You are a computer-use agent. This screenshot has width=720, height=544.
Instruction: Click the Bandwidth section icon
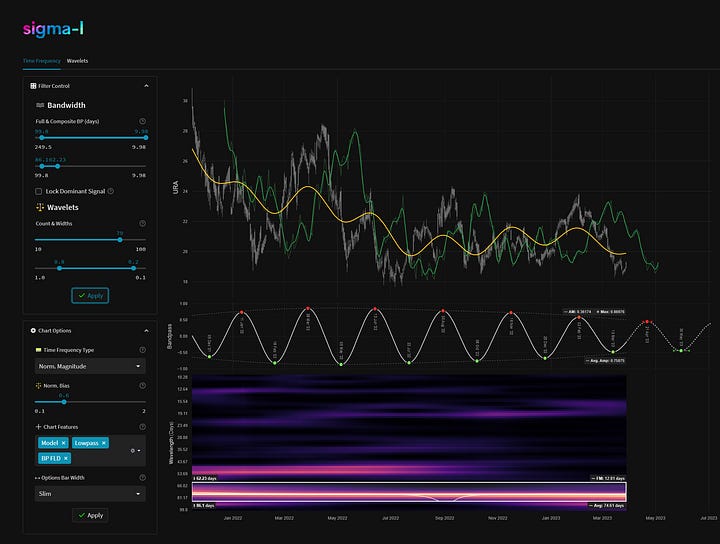point(40,105)
